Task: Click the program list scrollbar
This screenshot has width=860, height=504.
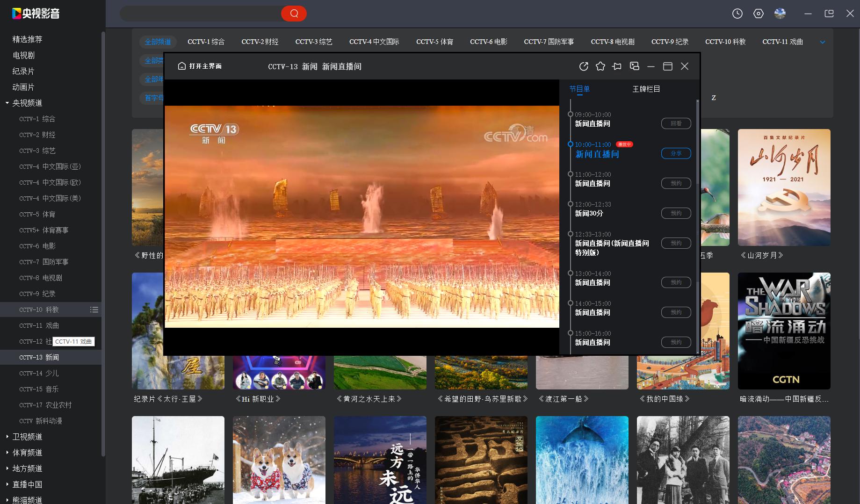Action: click(698, 227)
